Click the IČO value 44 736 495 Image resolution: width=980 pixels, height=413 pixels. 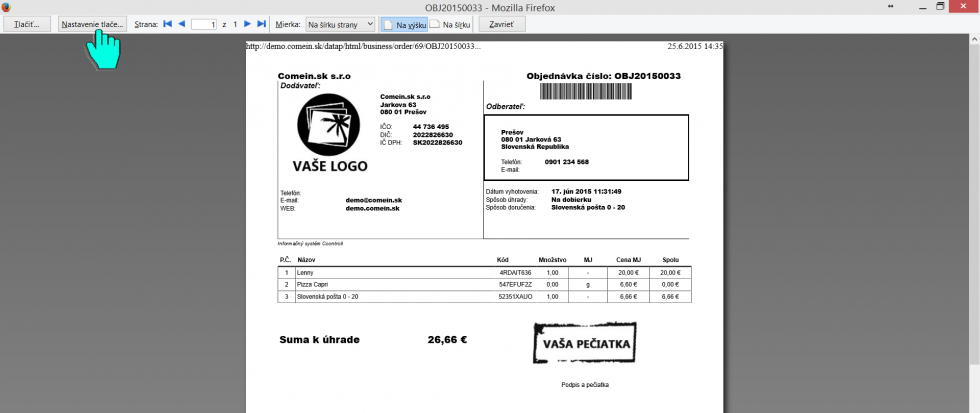pyautogui.click(x=431, y=127)
